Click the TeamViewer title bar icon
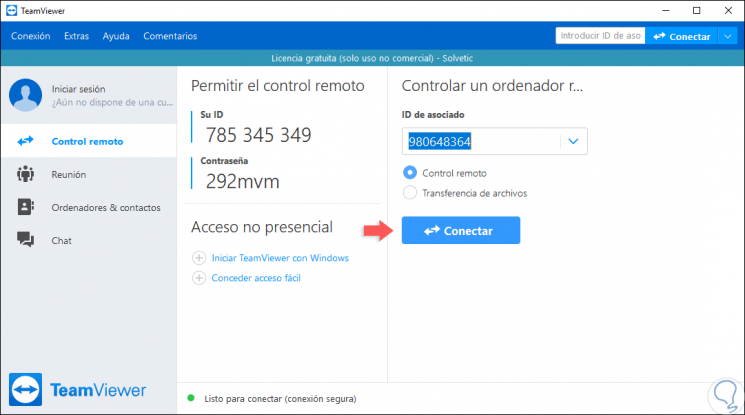745x415 pixels. coord(11,10)
